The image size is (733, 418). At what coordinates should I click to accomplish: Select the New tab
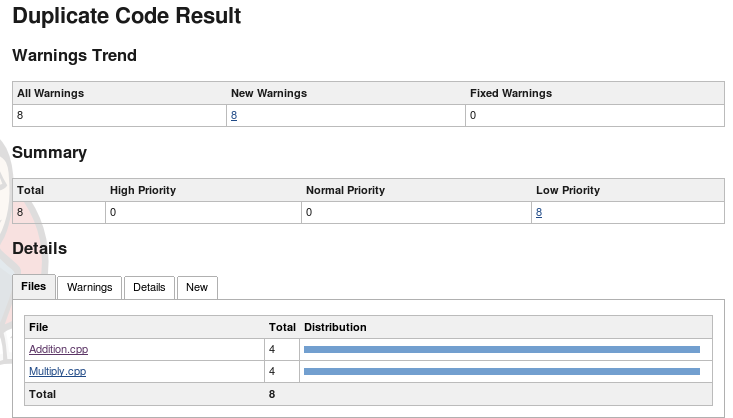coord(197,288)
